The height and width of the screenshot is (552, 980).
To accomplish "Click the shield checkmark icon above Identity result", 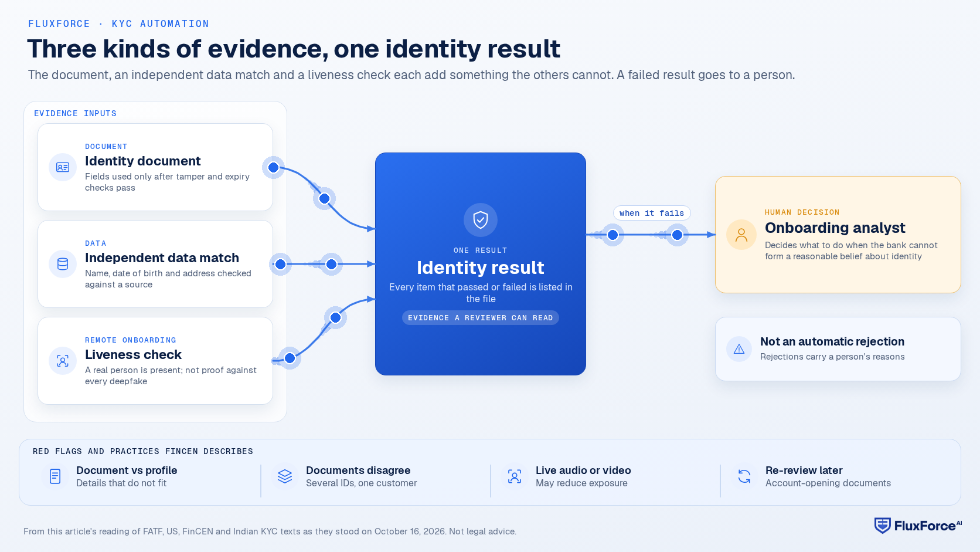I will click(481, 220).
